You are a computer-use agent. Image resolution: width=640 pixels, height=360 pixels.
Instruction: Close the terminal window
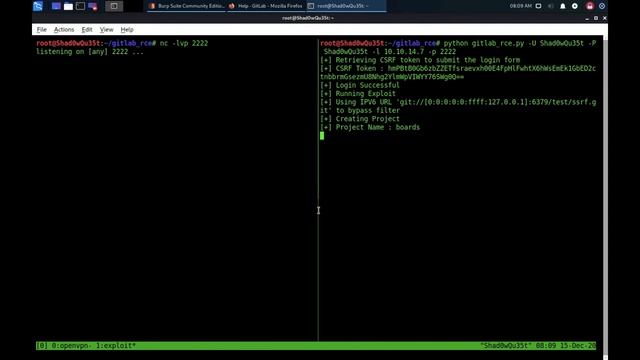tap(604, 18)
